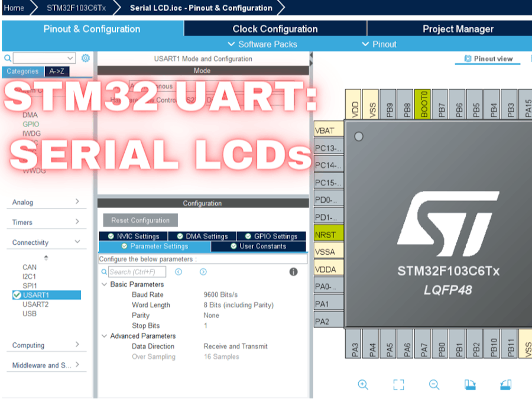The image size is (532, 399).
Task: Click the USART1 green check icon
Action: [17, 295]
